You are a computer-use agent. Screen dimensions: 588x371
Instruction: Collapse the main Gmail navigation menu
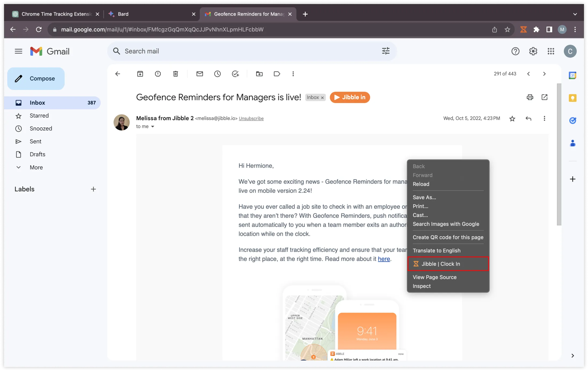18,51
